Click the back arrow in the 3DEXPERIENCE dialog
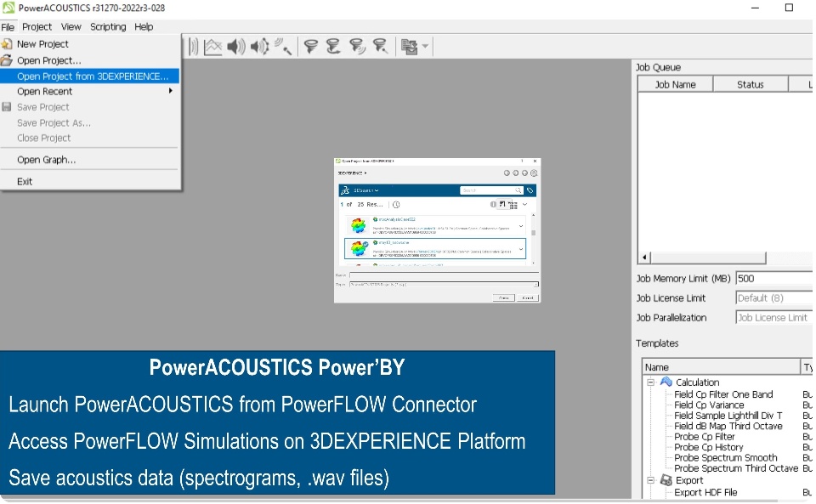 pos(507,173)
